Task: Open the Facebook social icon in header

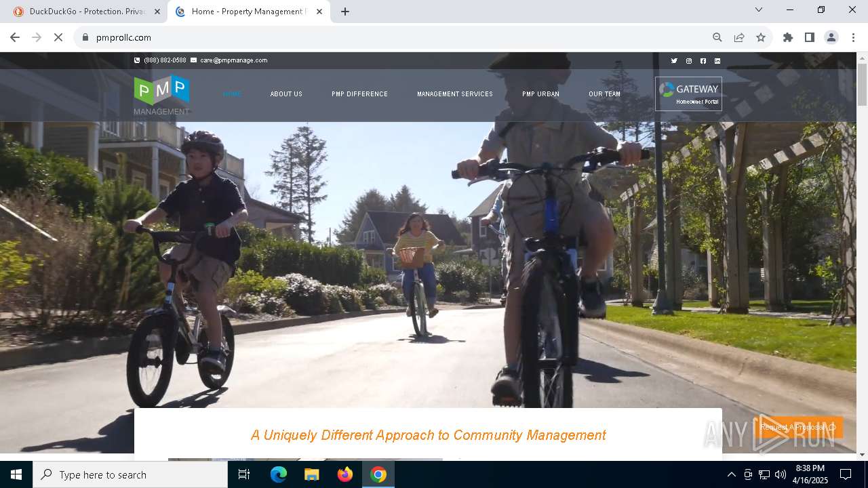Action: tap(703, 61)
